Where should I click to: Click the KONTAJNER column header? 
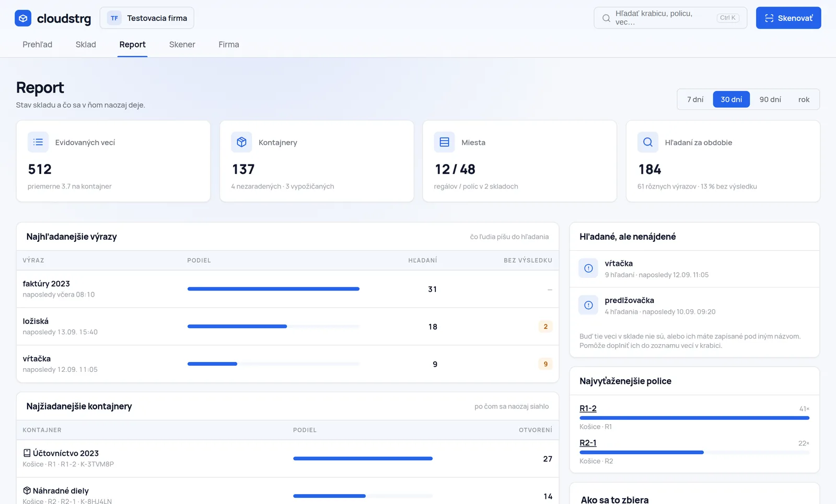pos(42,430)
